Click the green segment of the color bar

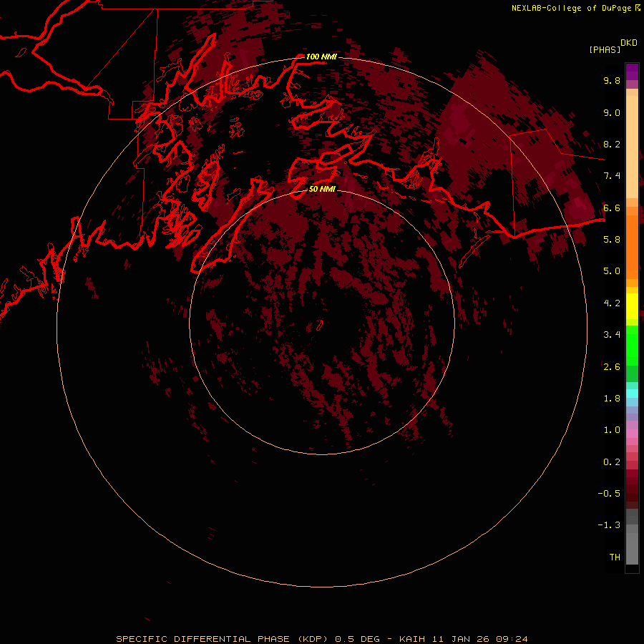[x=632, y=346]
